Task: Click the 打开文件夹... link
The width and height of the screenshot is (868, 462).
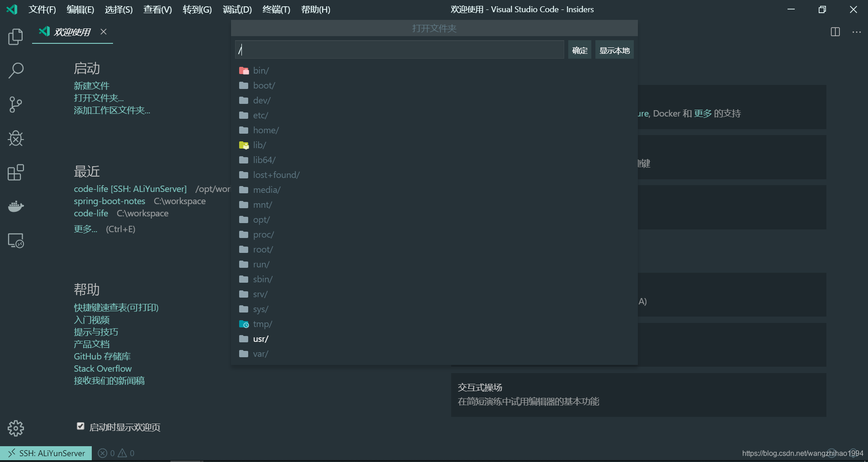Action: (x=99, y=98)
